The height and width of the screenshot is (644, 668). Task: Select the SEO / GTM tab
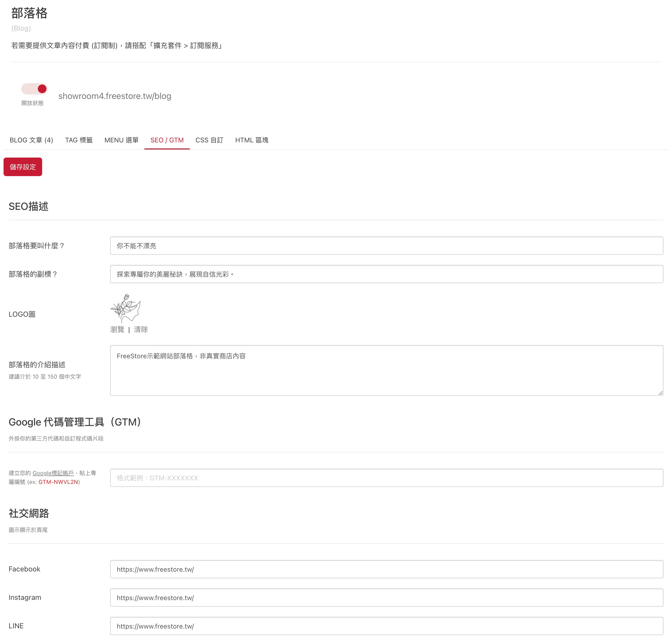pyautogui.click(x=167, y=140)
